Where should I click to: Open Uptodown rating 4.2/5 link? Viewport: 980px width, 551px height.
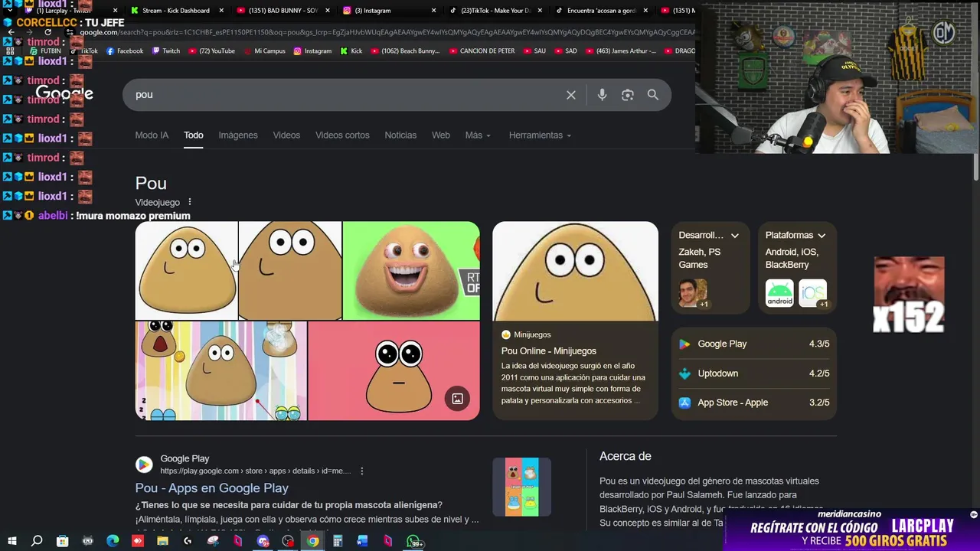(754, 373)
